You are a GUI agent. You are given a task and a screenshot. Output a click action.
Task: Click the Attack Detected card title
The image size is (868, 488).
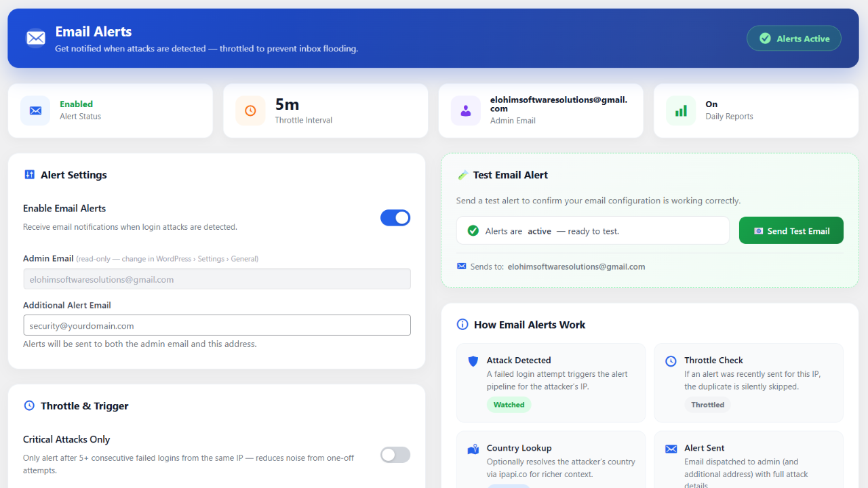pos(519,360)
